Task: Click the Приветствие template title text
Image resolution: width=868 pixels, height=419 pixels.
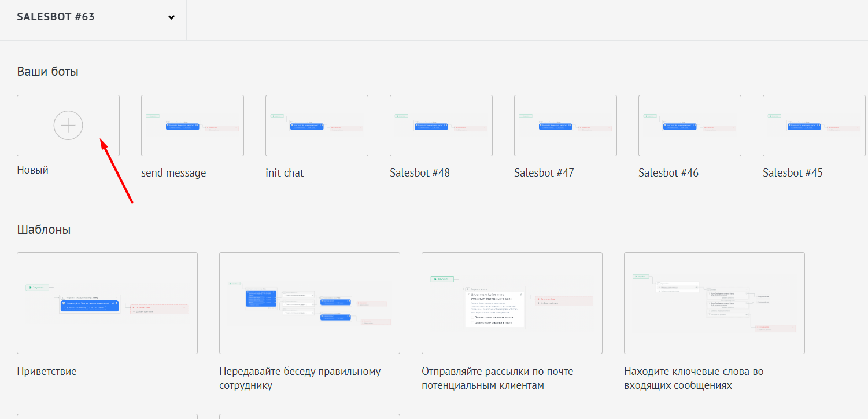Action: click(x=47, y=372)
